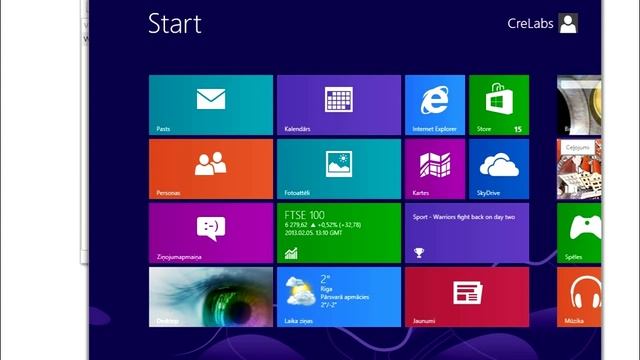The width and height of the screenshot is (640, 360).
Task: Open the Personas people tile
Action: click(x=211, y=169)
